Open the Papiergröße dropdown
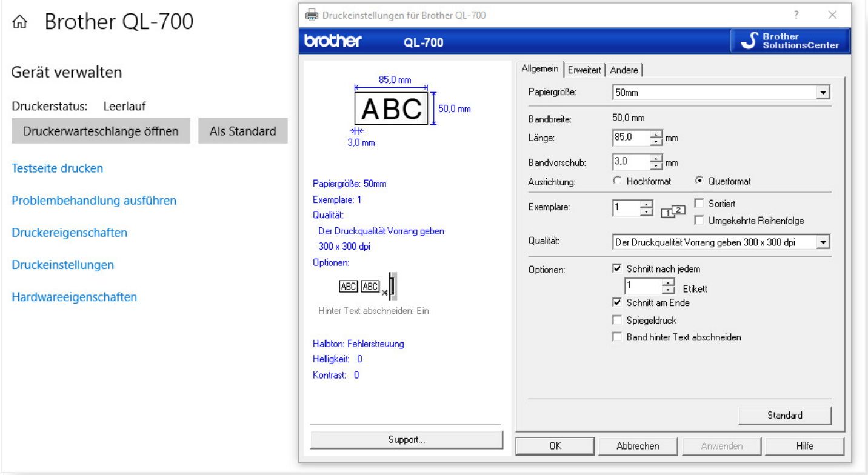The height and width of the screenshot is (475, 868). point(823,93)
